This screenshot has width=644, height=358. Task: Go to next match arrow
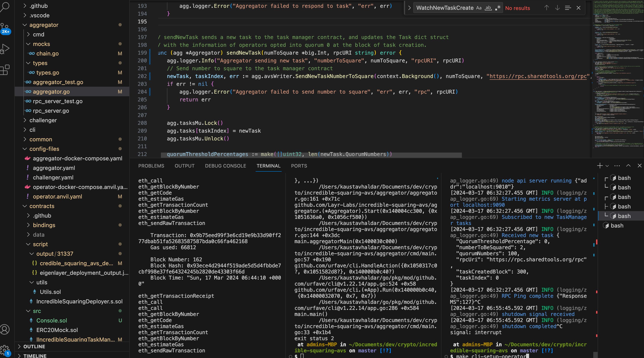[557, 8]
